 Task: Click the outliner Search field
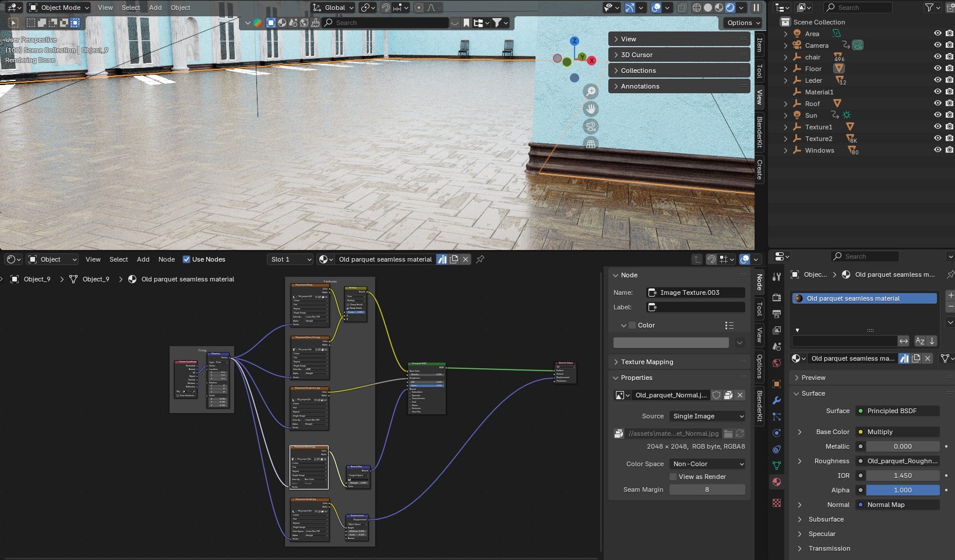coord(858,7)
